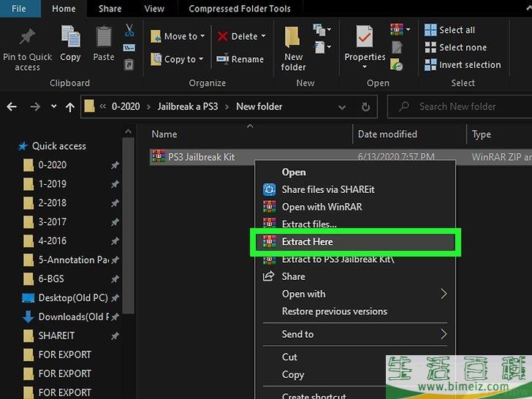Click the Paste shortcut icon in ribbon
The image size is (532, 399).
pyautogui.click(x=129, y=64)
